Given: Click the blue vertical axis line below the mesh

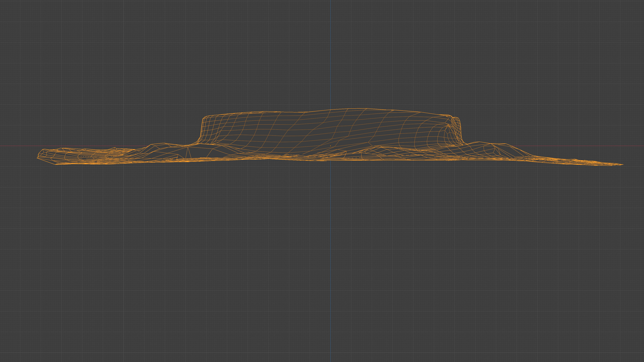Looking at the screenshot, I should (x=330, y=250).
